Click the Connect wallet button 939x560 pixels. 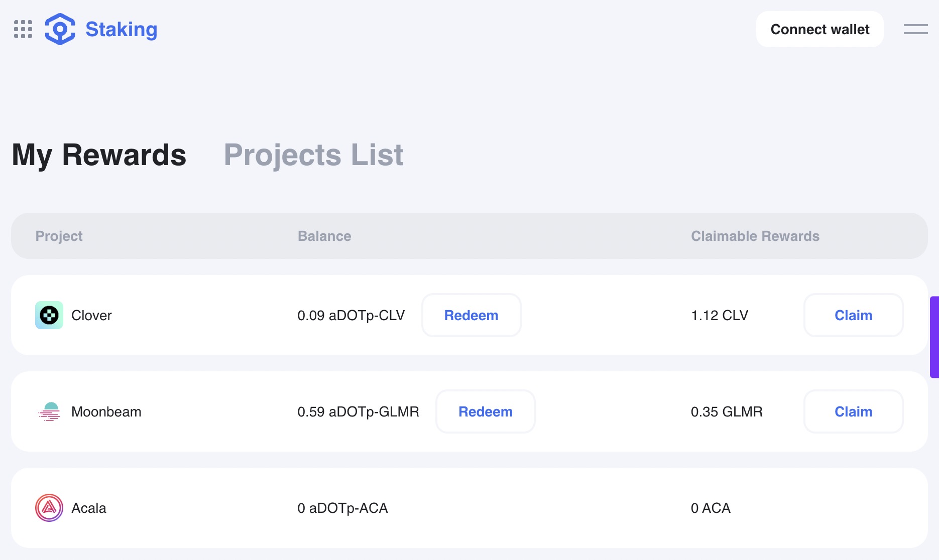(x=820, y=29)
